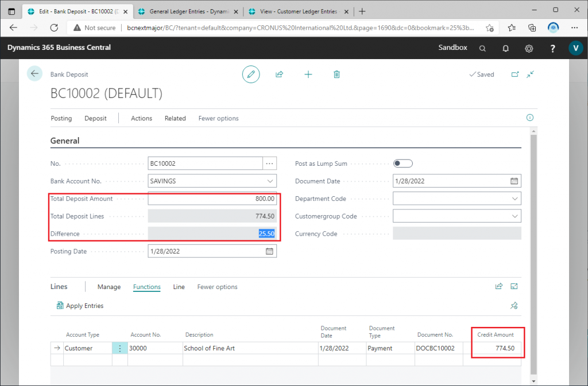Open browser collections icon
Image resolution: width=588 pixels, height=386 pixels.
532,28
